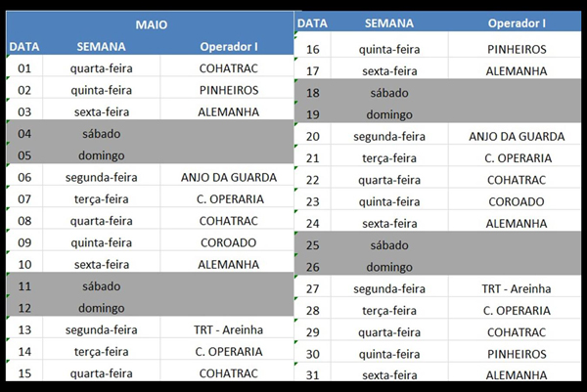The height and width of the screenshot is (392, 587).
Task: Select the date 15 cell
Action: point(24,373)
